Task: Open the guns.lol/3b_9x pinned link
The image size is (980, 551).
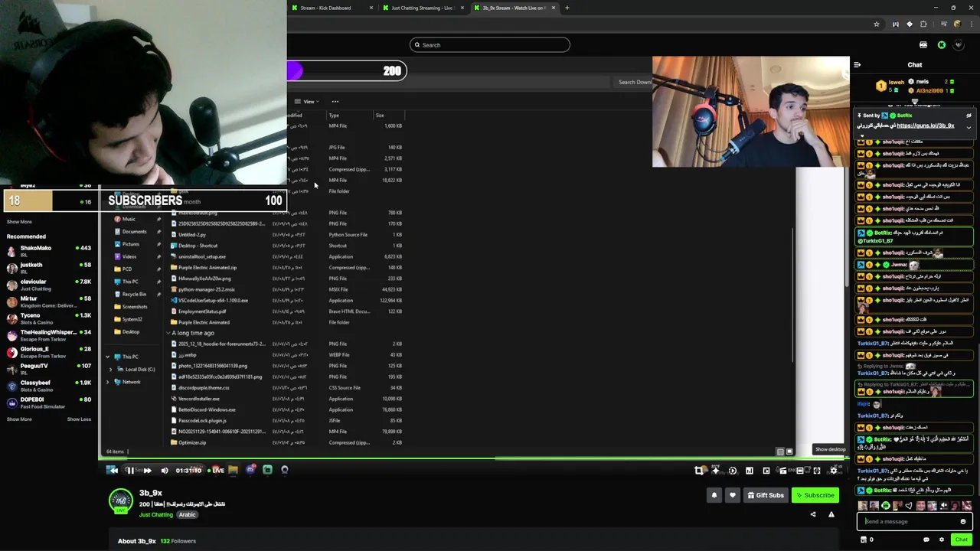Action: pyautogui.click(x=926, y=126)
